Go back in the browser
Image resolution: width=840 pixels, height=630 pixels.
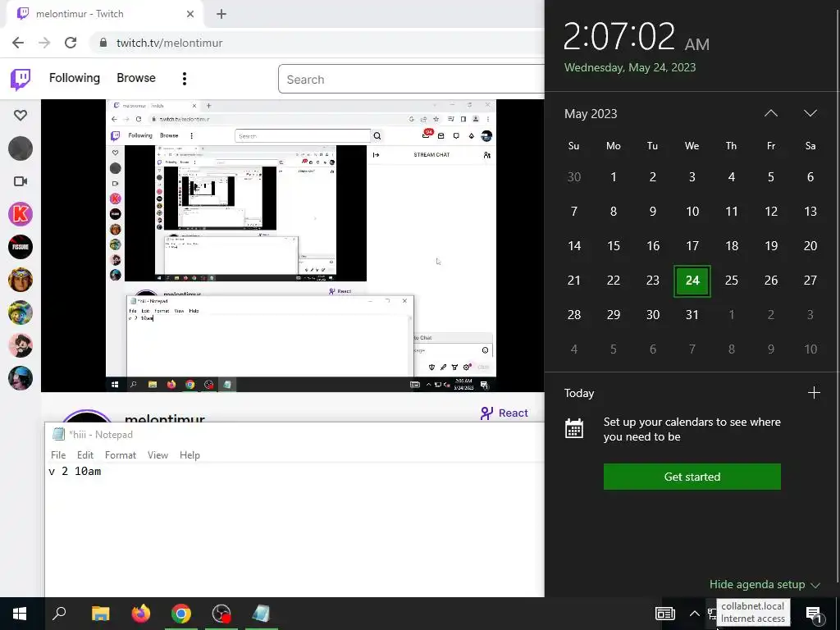(18, 43)
